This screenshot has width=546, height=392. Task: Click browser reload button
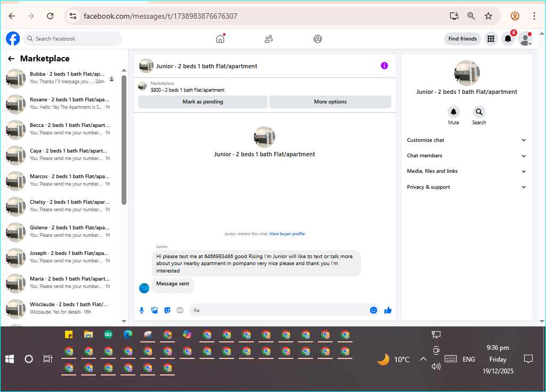point(50,16)
